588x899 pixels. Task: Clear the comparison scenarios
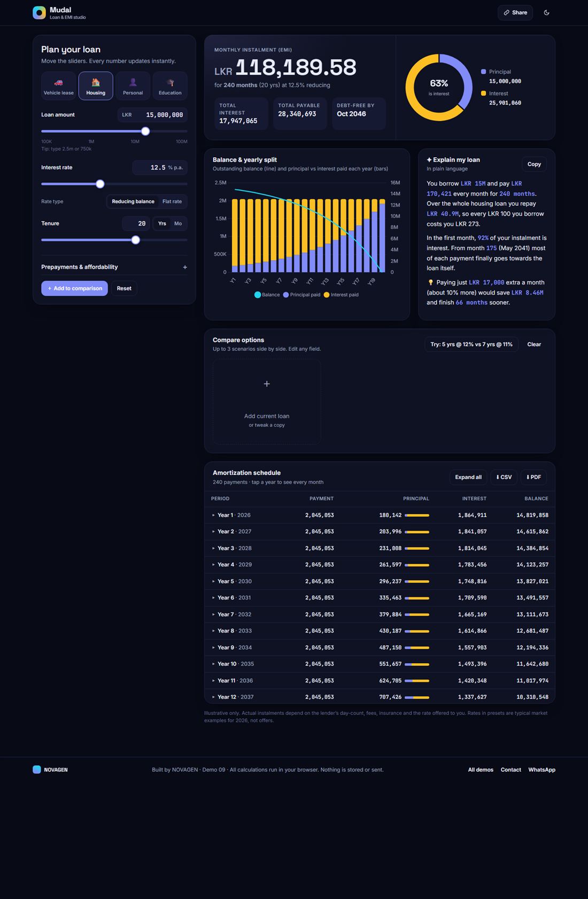tap(534, 344)
